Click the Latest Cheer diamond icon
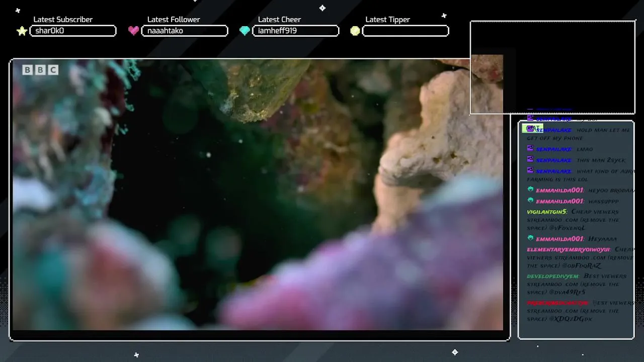This screenshot has height=362, width=644. pos(245,31)
